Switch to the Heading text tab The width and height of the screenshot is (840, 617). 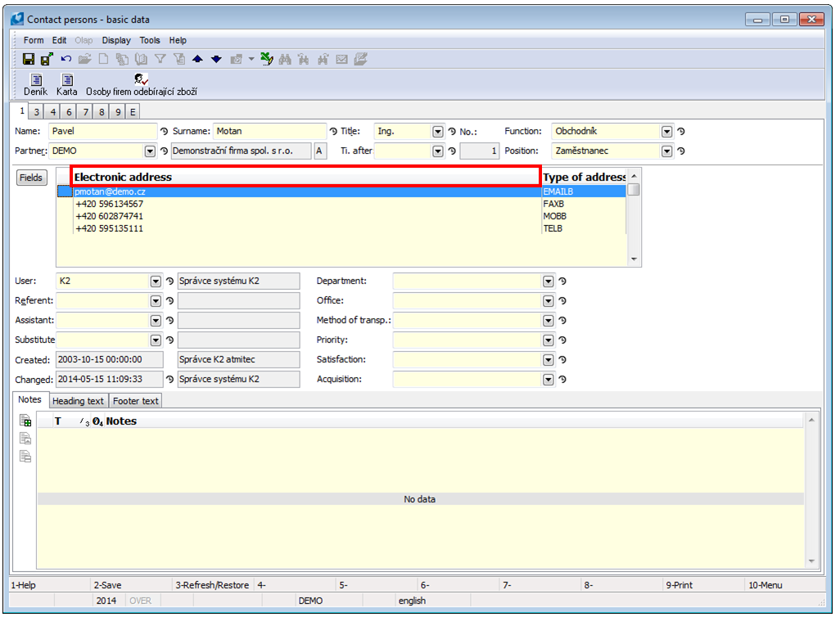pyautogui.click(x=78, y=401)
